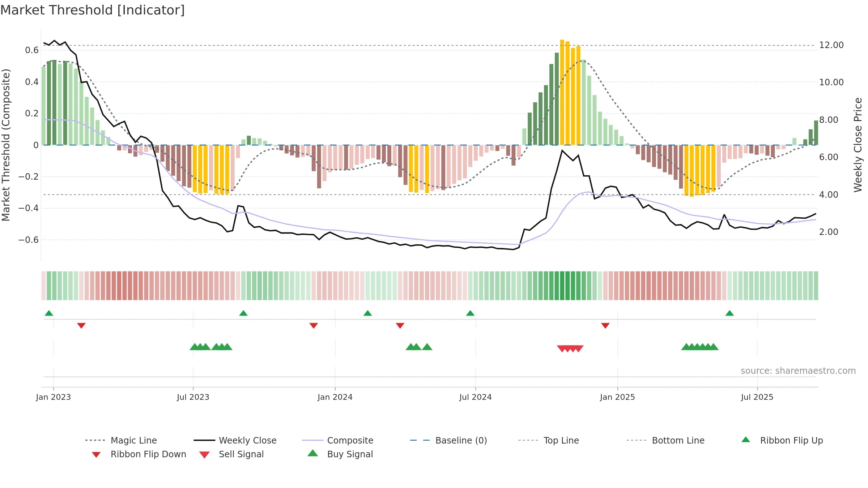Toggle the Ribbon Flip Down legend entry
The image size is (868, 488).
[x=139, y=454]
